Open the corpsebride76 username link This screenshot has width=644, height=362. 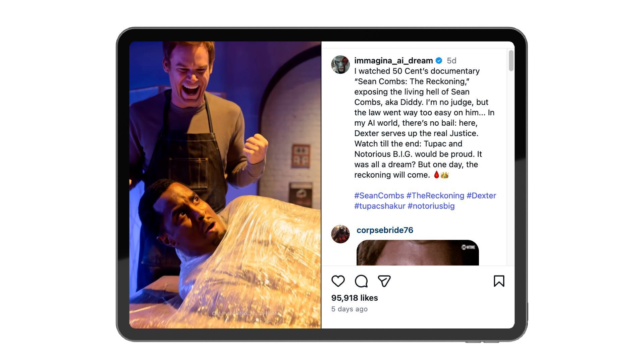[x=385, y=230]
